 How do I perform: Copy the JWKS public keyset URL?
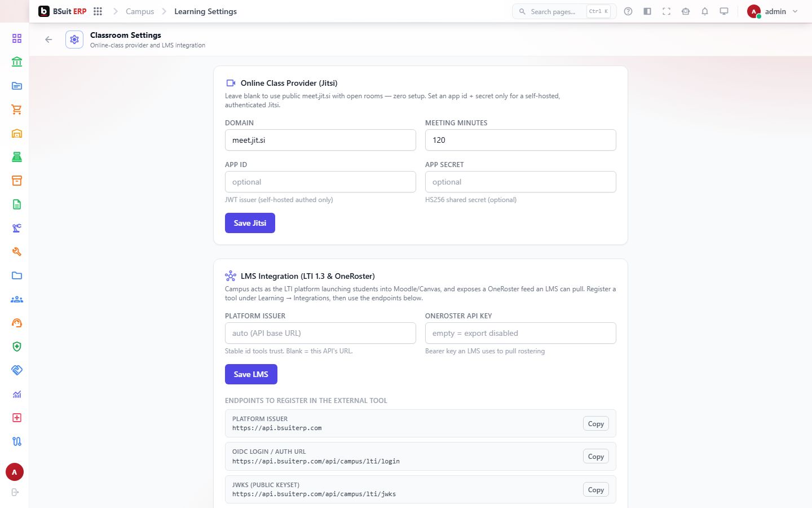coord(595,490)
